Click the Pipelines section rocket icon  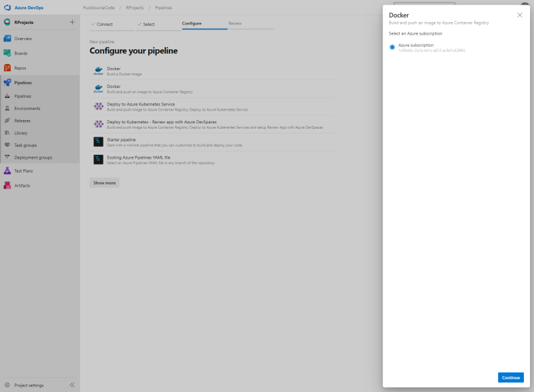click(x=7, y=83)
